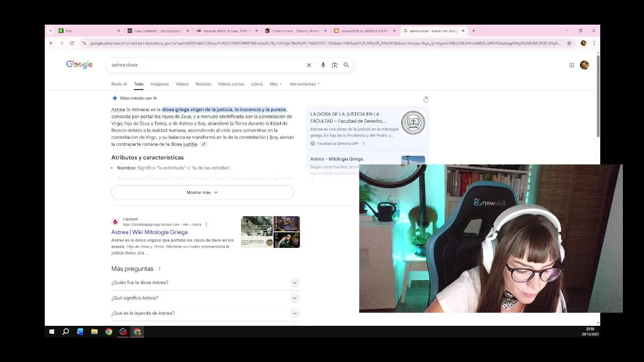Click the Fandom site favicon
Image resolution: width=644 pixels, height=362 pixels.
click(115, 222)
